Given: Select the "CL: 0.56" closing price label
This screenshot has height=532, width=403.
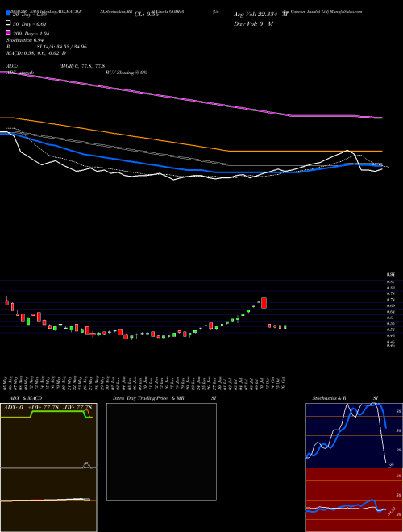Looking at the screenshot, I should pos(147,15).
